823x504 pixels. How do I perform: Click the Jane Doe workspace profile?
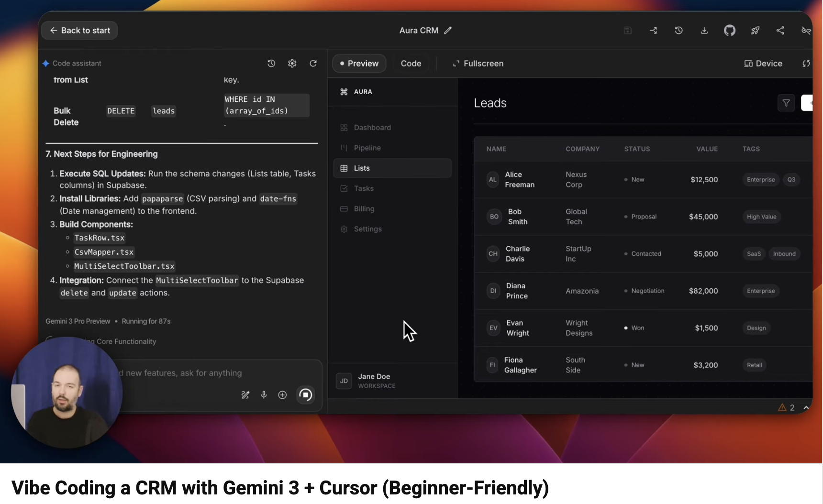tap(392, 381)
